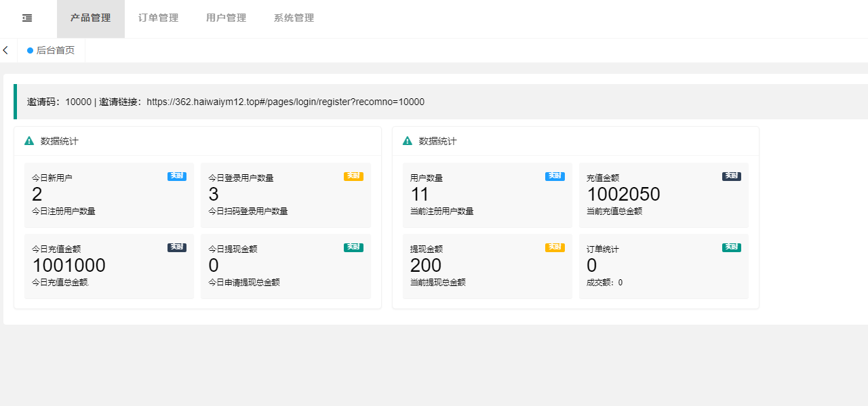Click the 今日充值金额 value 1001000
868x406 pixels.
click(x=69, y=265)
